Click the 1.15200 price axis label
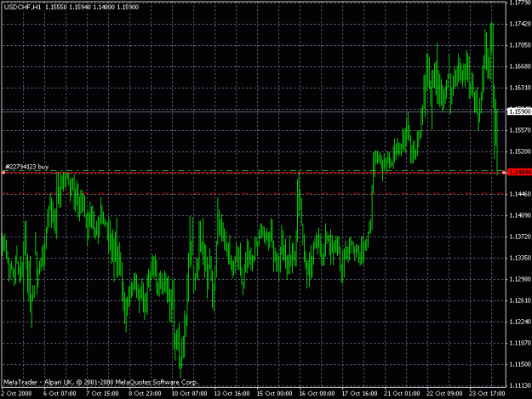Screen dimensions: 532x399 (x=520, y=151)
